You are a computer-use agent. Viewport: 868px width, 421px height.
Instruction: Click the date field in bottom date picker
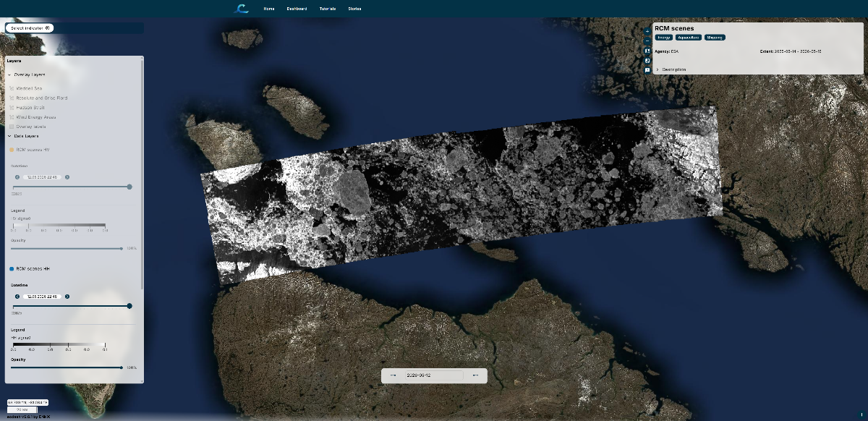click(x=434, y=375)
